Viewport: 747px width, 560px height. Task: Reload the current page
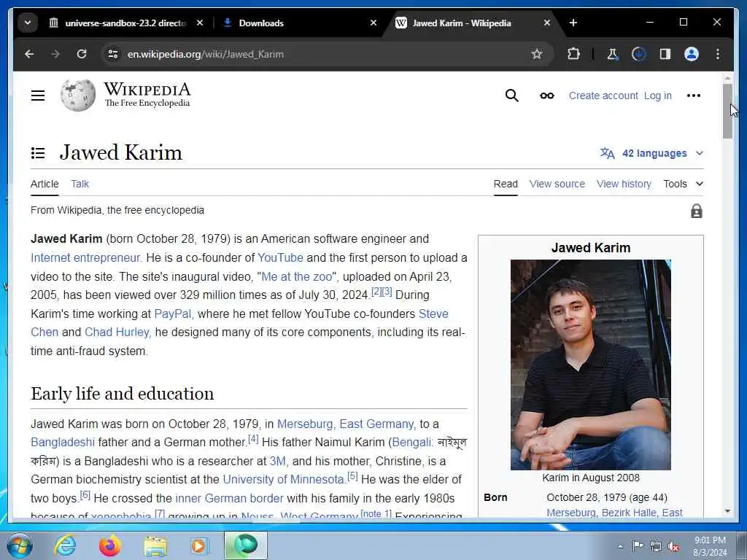tap(82, 54)
